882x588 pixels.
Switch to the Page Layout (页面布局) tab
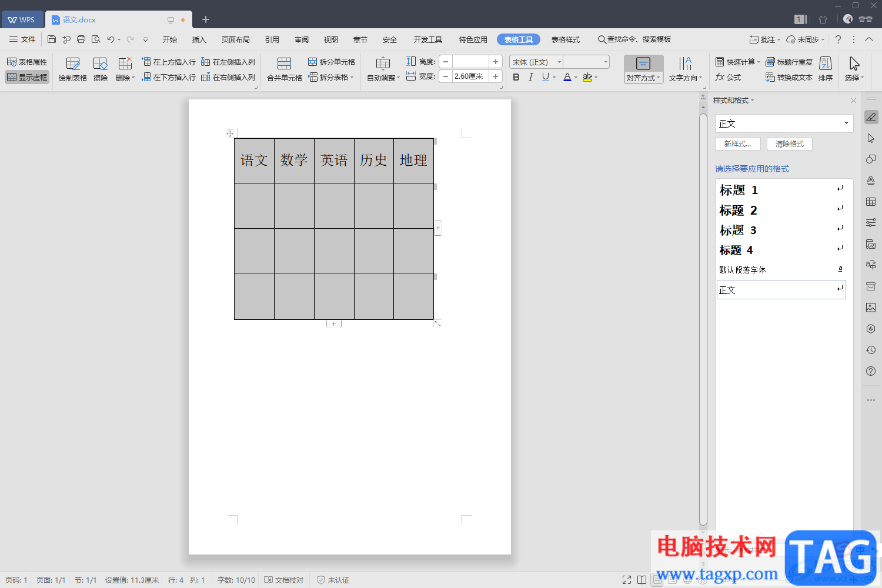[x=236, y=39]
